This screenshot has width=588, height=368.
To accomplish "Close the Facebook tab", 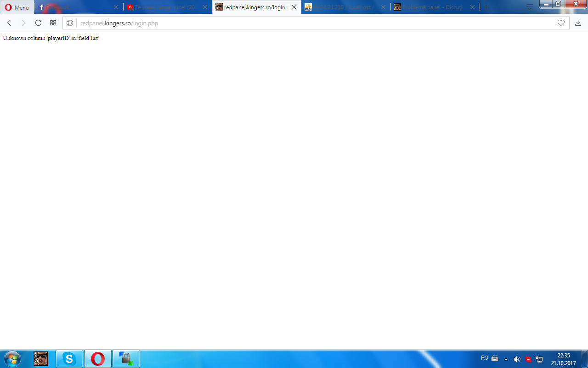I will [116, 7].
